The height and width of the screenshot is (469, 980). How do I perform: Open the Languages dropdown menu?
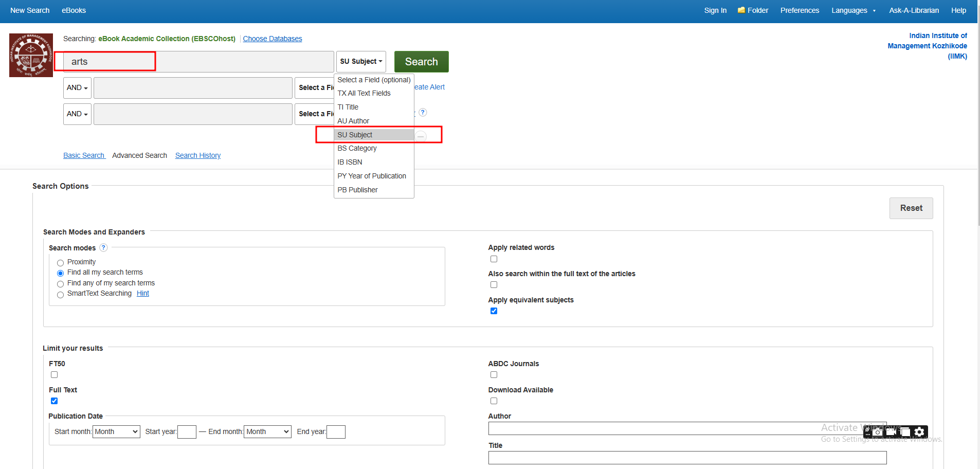click(853, 10)
